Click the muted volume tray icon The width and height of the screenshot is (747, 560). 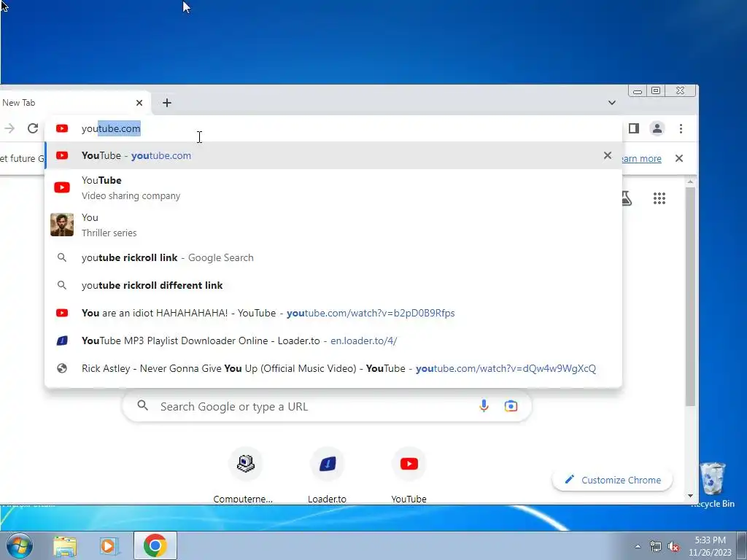click(673, 547)
